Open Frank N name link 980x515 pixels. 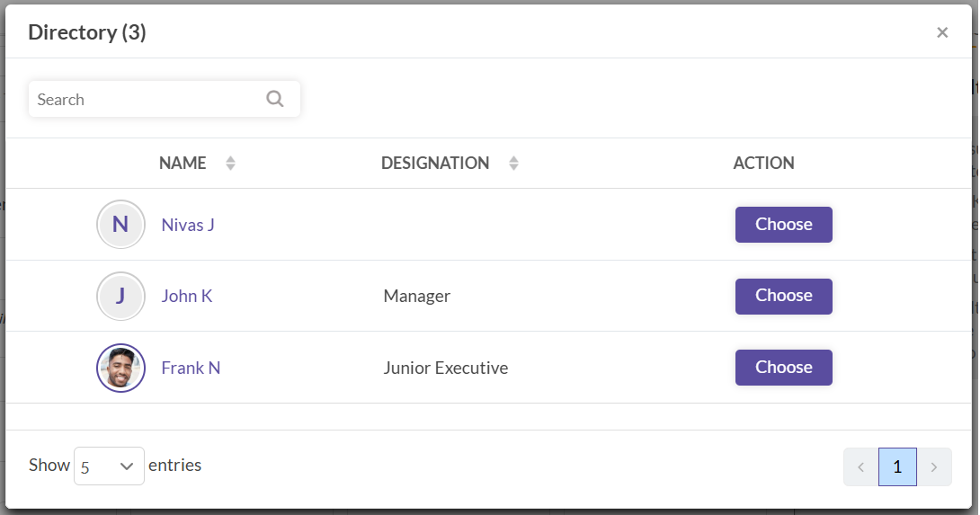tap(191, 368)
